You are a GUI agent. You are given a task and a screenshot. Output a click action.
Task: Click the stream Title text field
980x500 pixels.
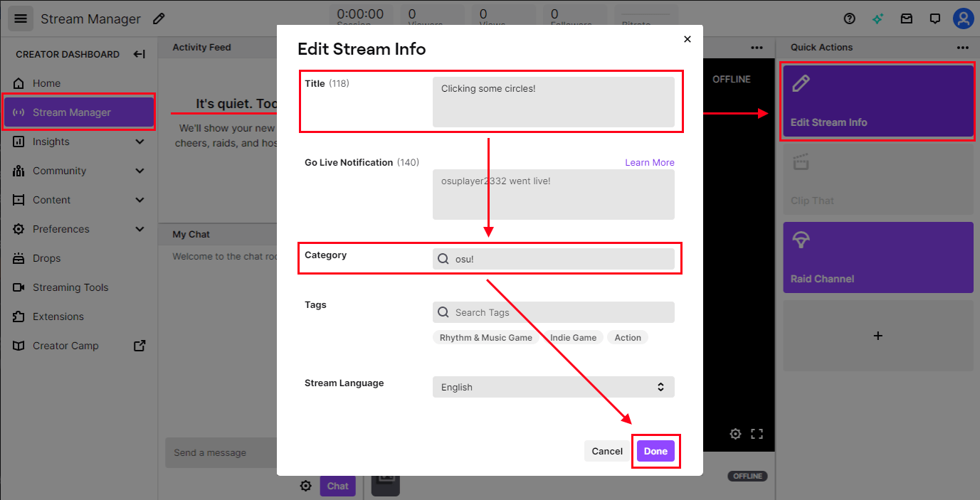(554, 102)
